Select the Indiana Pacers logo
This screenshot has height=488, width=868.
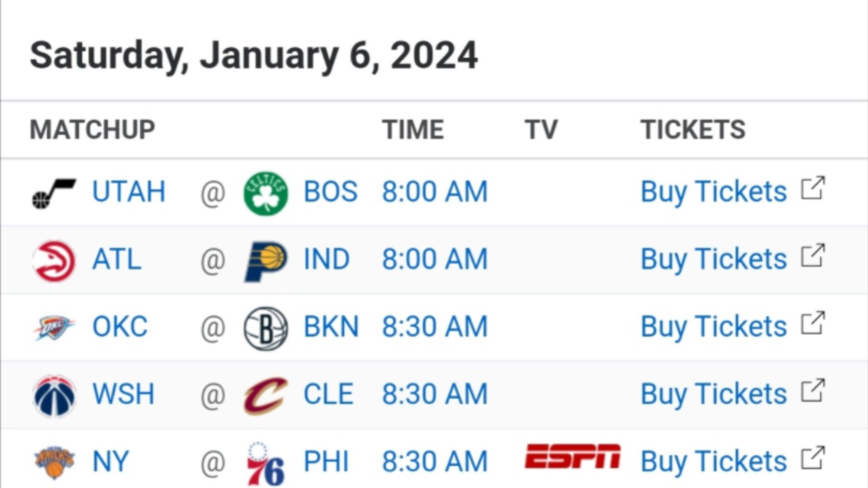(x=266, y=261)
